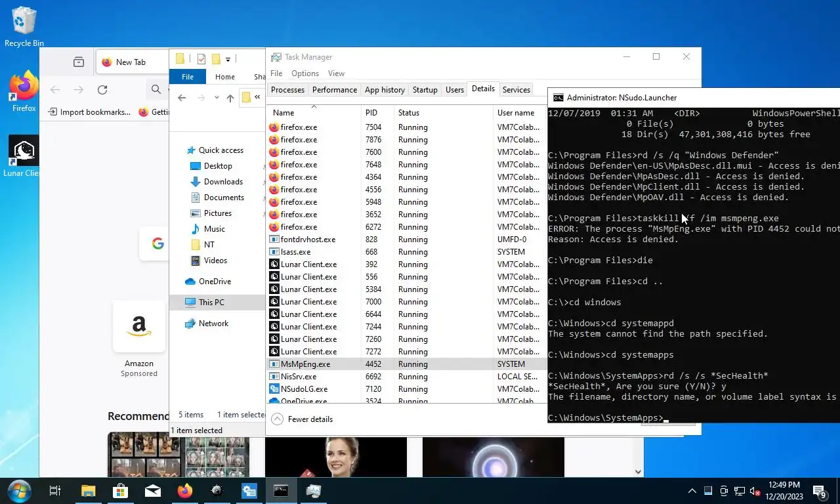Select OneDrive in navigation pane

(x=215, y=282)
